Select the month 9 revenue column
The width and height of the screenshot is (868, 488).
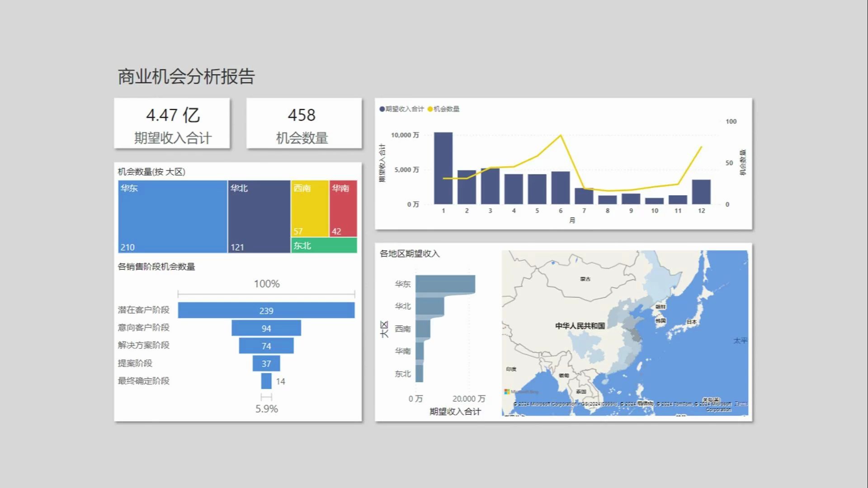(631, 199)
